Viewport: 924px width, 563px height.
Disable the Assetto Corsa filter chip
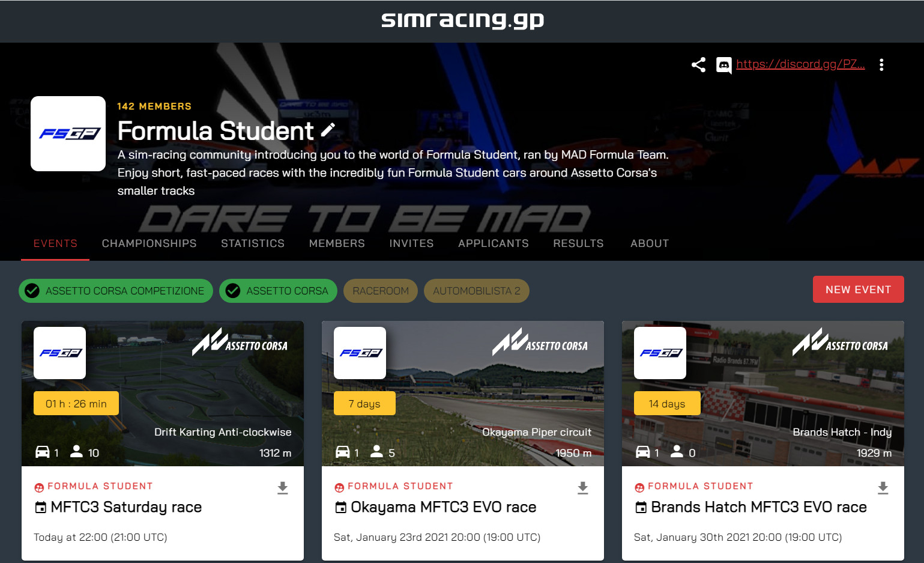tap(278, 291)
